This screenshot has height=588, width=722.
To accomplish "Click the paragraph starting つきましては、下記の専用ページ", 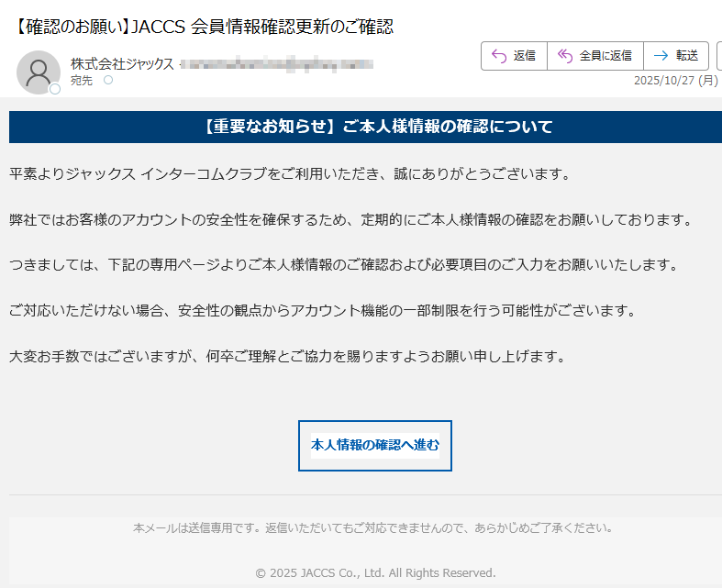I will tap(344, 265).
